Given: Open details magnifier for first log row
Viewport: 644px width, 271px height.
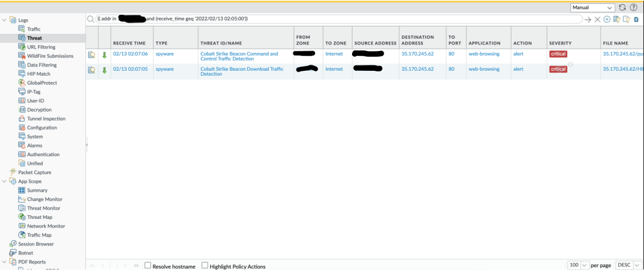Looking at the screenshot, I should click(x=92, y=55).
